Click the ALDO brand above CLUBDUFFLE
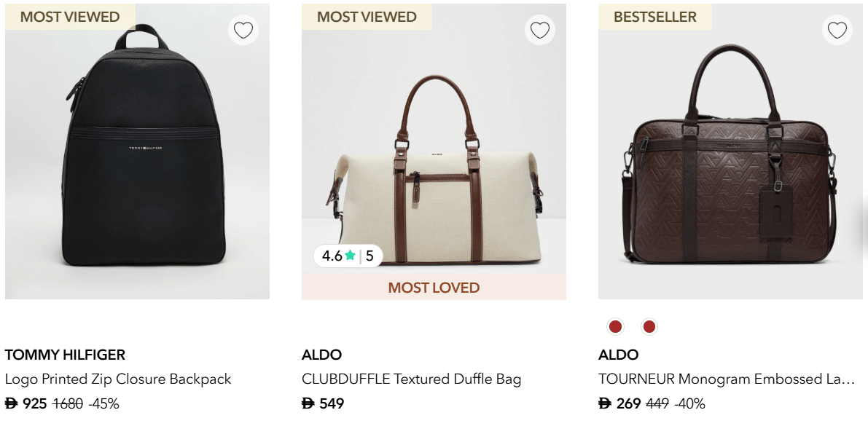The height and width of the screenshot is (426, 868). click(x=321, y=355)
